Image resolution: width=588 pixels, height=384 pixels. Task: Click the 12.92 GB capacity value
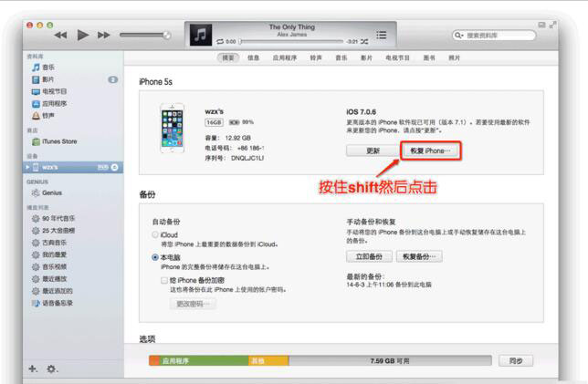pyautogui.click(x=237, y=138)
